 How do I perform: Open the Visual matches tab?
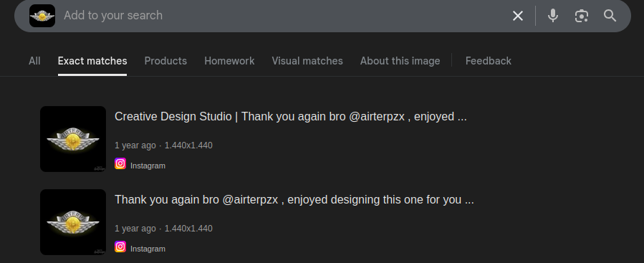(307, 61)
